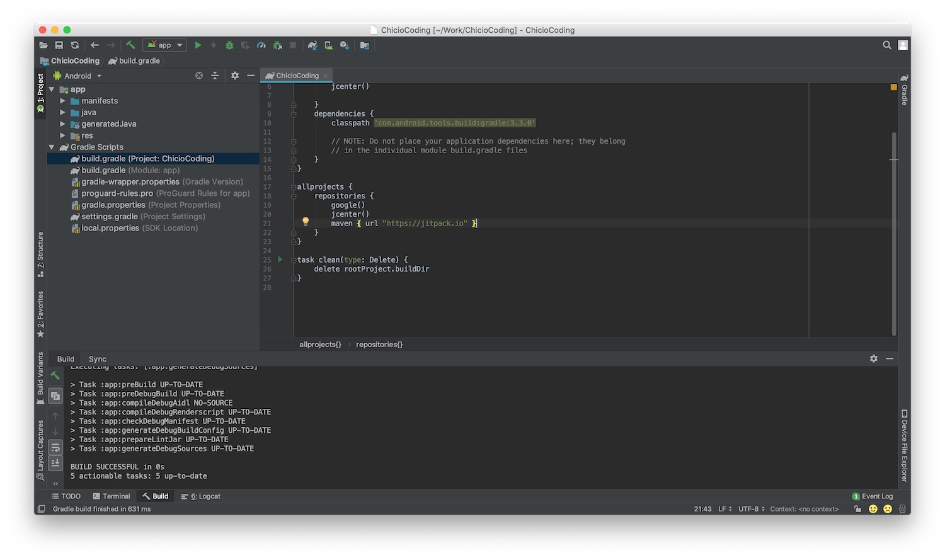The width and height of the screenshot is (945, 560).
Task: Open the Terminal tool window
Action: [112, 496]
